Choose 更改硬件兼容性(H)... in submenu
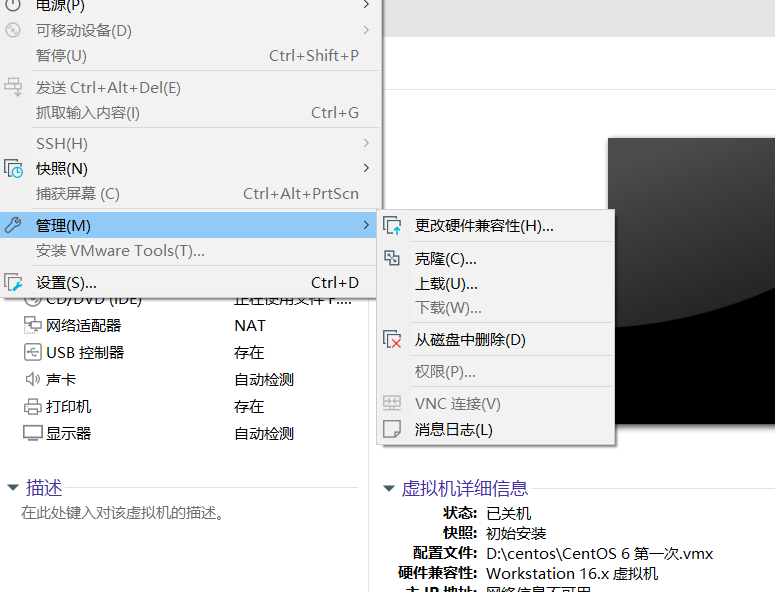775x592 pixels. (496, 226)
